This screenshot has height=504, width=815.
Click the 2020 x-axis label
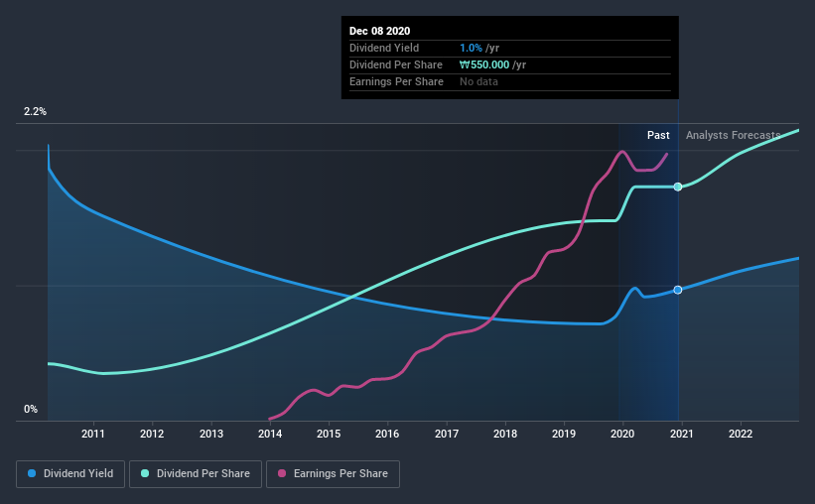pos(622,434)
